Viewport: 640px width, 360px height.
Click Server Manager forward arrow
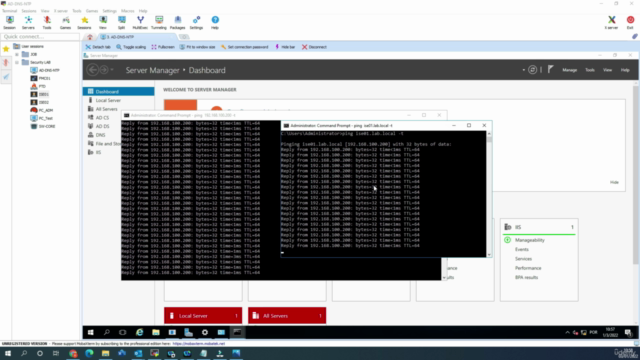pyautogui.click(x=104, y=70)
